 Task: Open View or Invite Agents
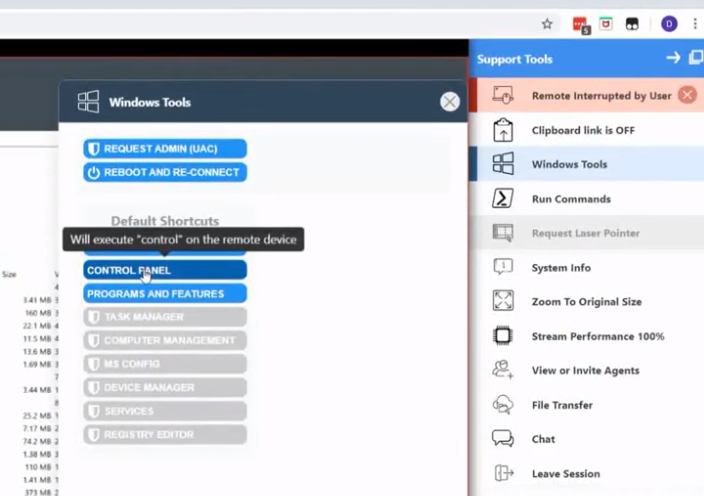586,370
